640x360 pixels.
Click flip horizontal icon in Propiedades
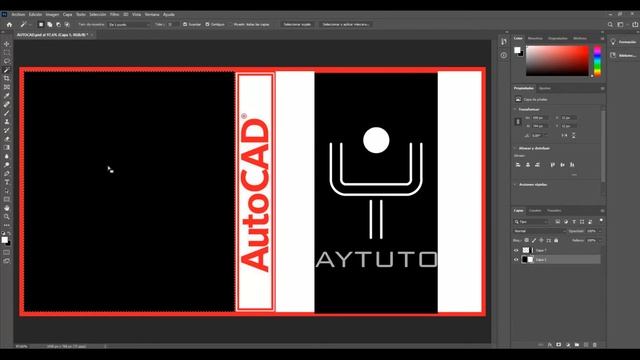(565, 135)
